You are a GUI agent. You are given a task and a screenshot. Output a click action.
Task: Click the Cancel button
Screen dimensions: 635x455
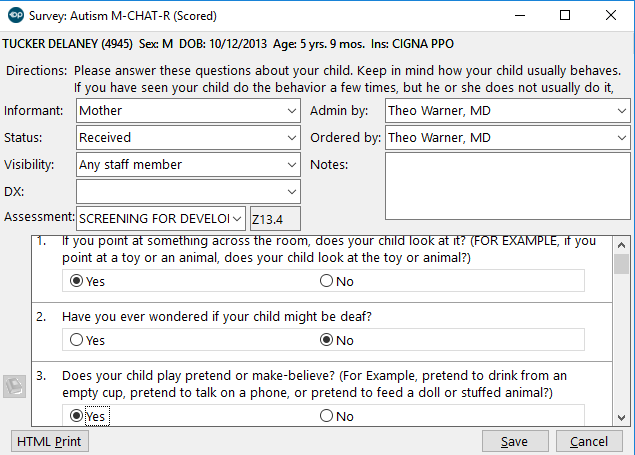point(589,442)
